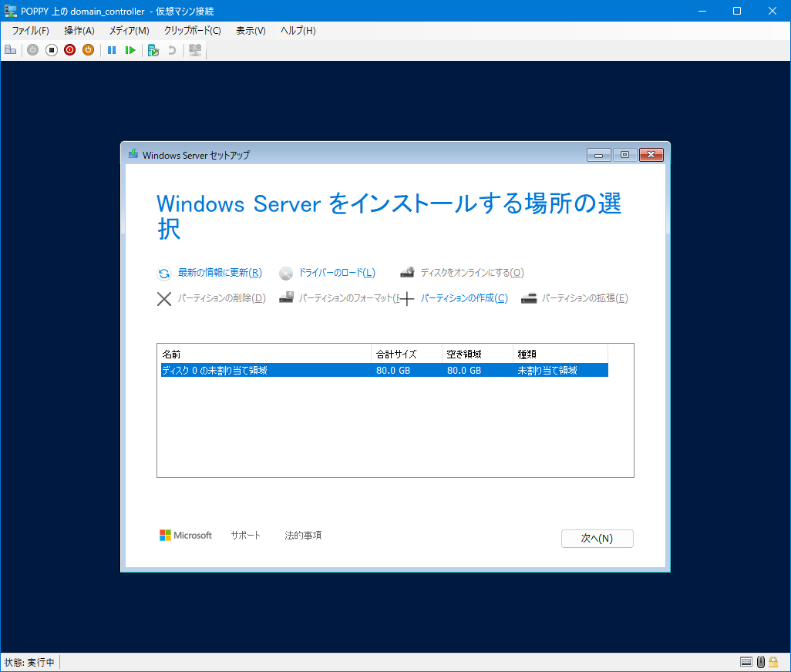The height and width of the screenshot is (672, 791).
Task: Click the Checkpoint toolbar icon
Action: coord(153,50)
